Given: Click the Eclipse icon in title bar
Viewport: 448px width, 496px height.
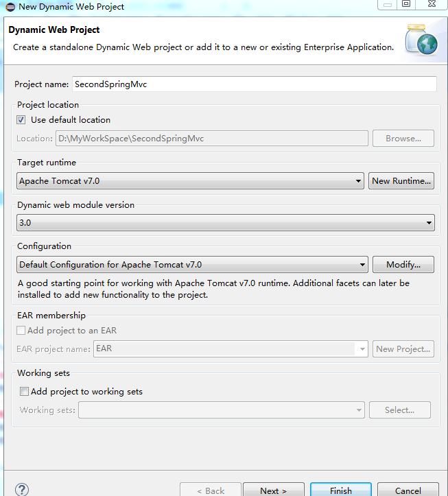Looking at the screenshot, I should click(10, 7).
